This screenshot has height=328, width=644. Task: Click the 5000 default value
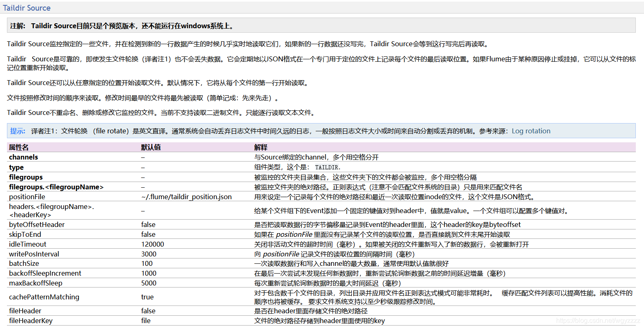[x=149, y=283]
